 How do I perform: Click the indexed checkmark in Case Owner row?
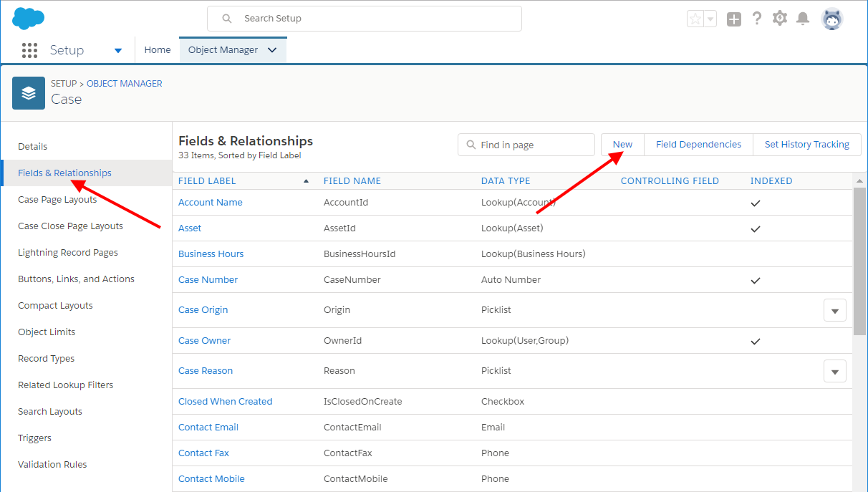point(755,342)
